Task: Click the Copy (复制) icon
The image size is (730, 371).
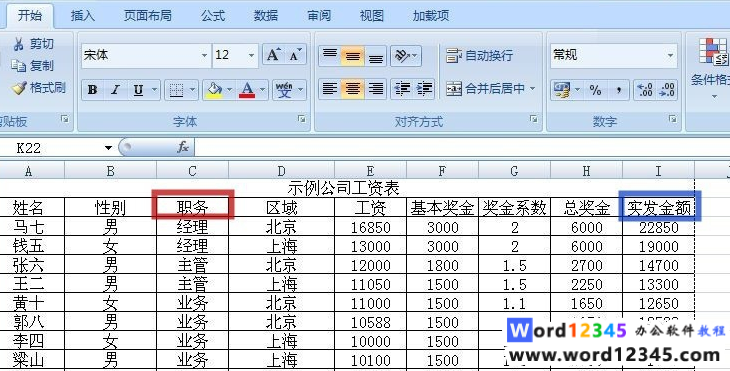Action: coord(19,66)
